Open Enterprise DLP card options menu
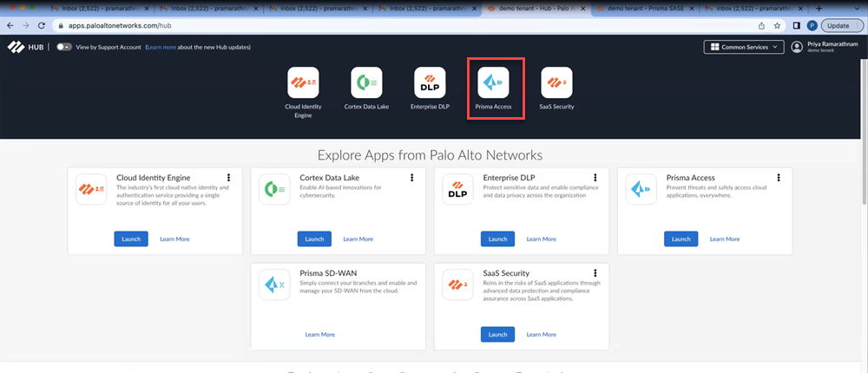 (x=595, y=178)
